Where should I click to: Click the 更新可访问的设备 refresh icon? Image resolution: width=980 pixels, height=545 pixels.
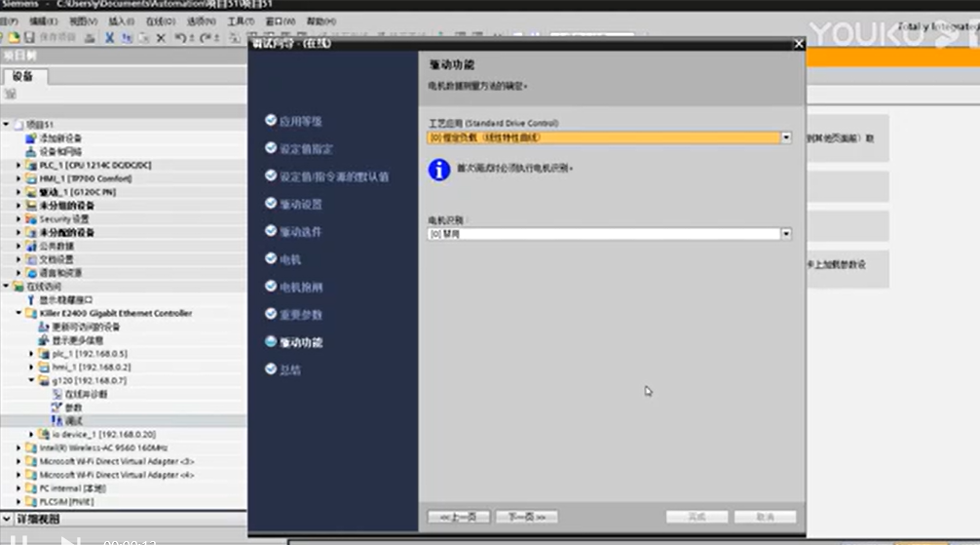coord(43,327)
